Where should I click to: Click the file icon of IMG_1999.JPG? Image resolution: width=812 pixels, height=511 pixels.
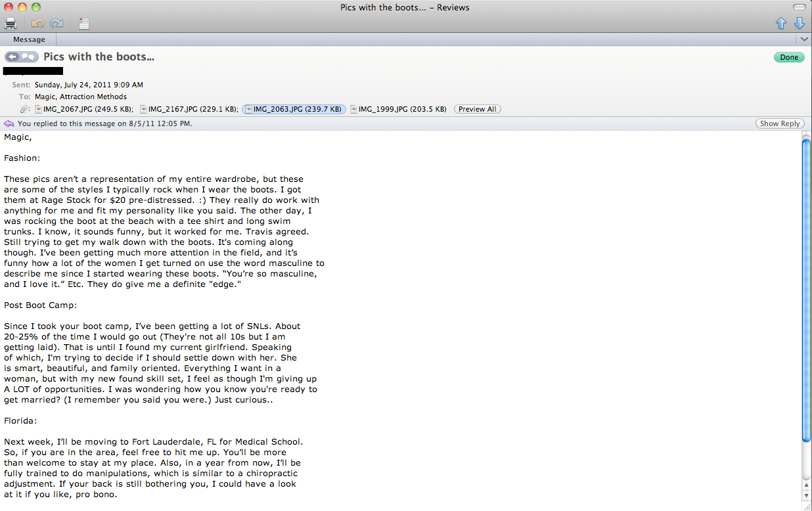(x=354, y=109)
